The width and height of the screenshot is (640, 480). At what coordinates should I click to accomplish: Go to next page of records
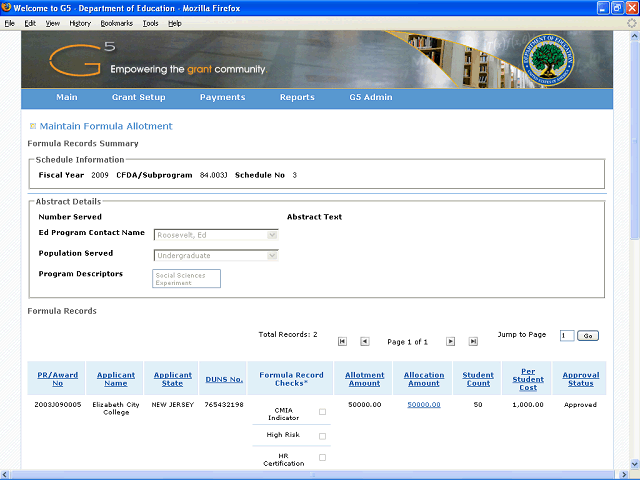tap(450, 341)
